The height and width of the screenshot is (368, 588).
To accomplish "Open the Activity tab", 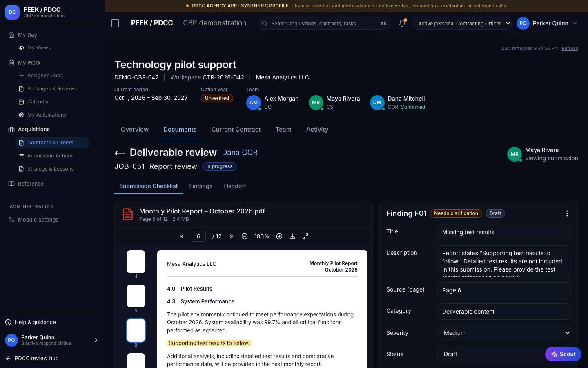I will 317,130.
